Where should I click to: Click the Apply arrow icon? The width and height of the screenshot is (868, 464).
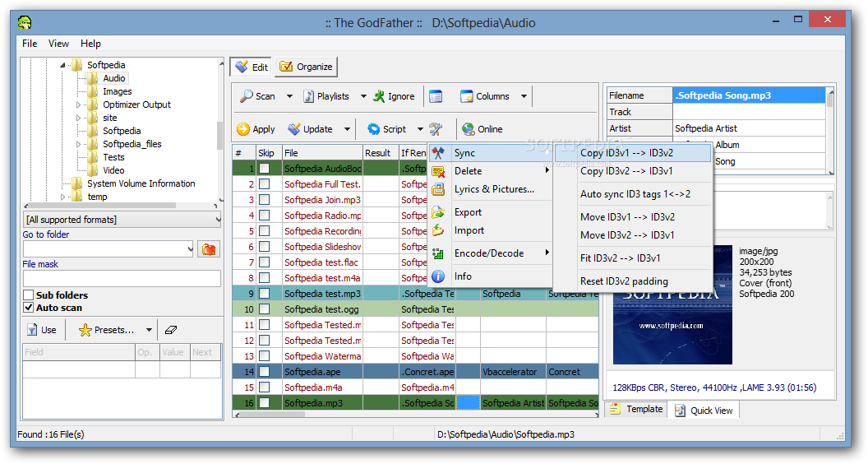click(243, 129)
